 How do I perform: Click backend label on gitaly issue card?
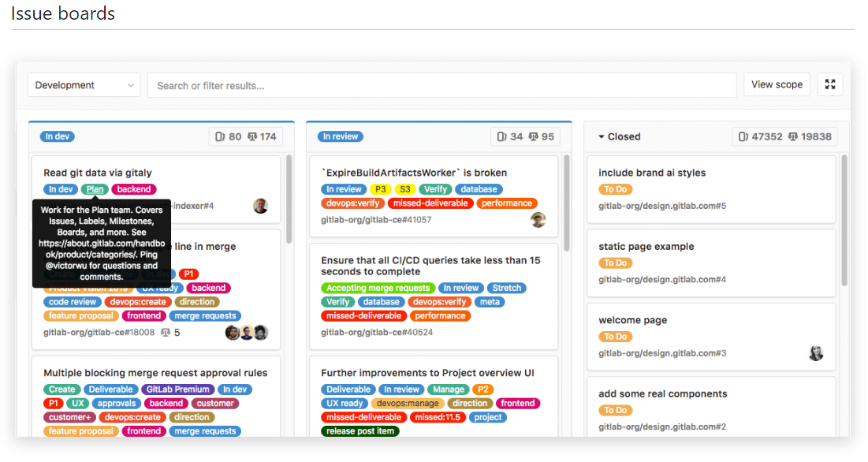133,189
